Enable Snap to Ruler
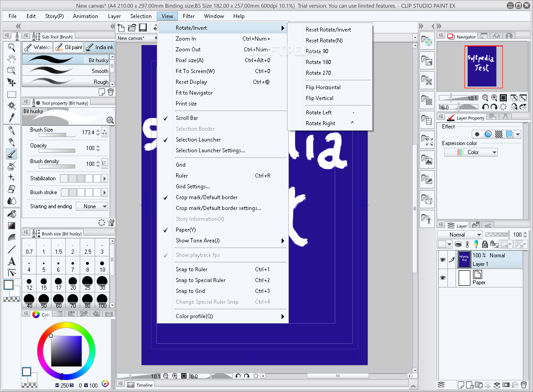The image size is (533, 392). [x=223, y=269]
